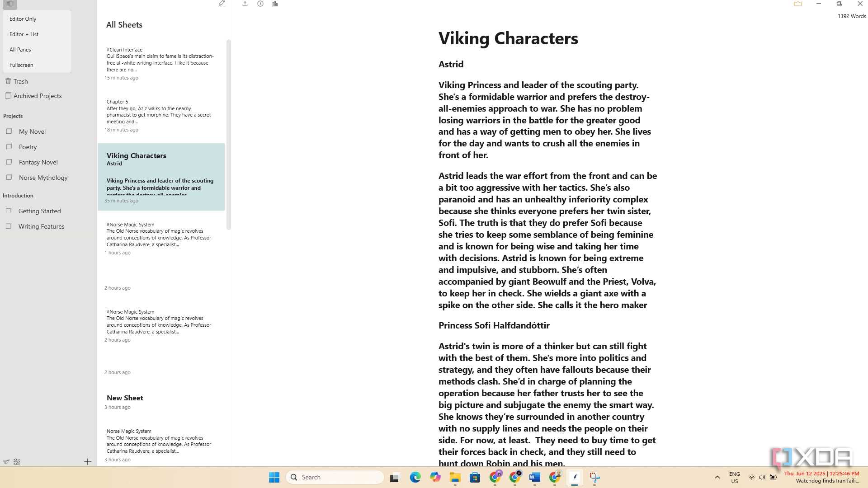This screenshot has width=868, height=488.
Task: Show hidden system tray icons
Action: (x=717, y=477)
